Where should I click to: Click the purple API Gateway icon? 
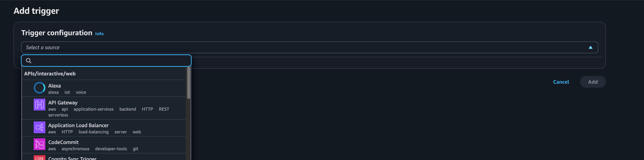39,105
